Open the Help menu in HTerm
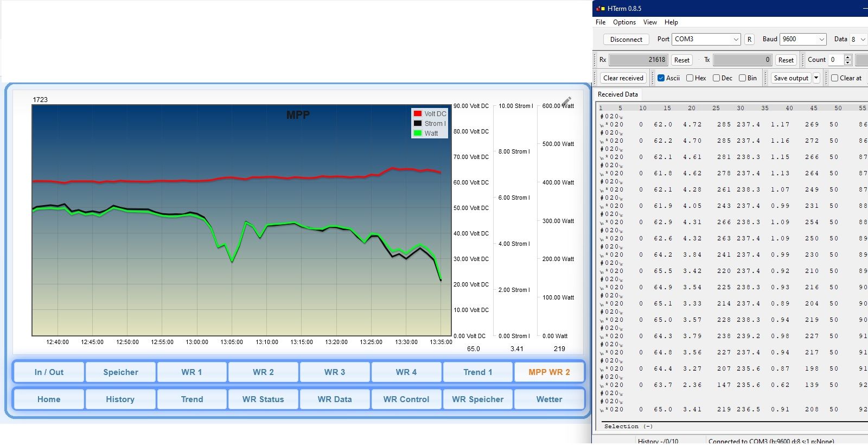The width and height of the screenshot is (868, 445). coord(671,22)
